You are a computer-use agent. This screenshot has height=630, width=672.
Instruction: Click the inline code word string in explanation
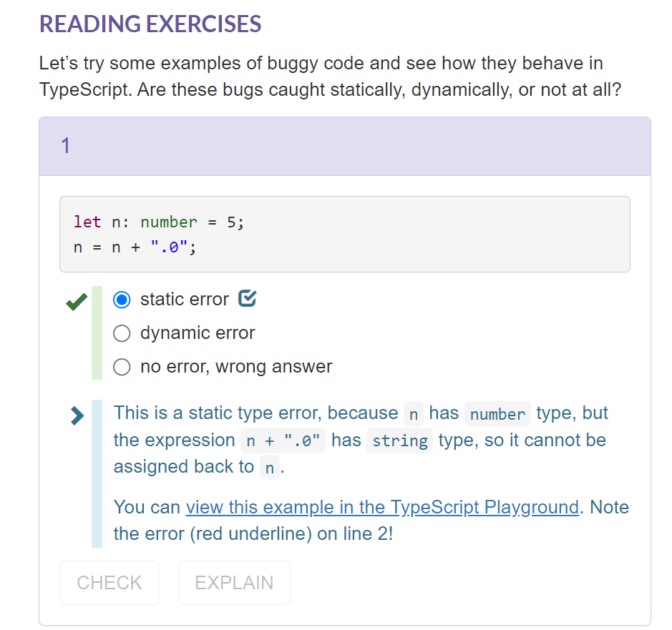(399, 441)
